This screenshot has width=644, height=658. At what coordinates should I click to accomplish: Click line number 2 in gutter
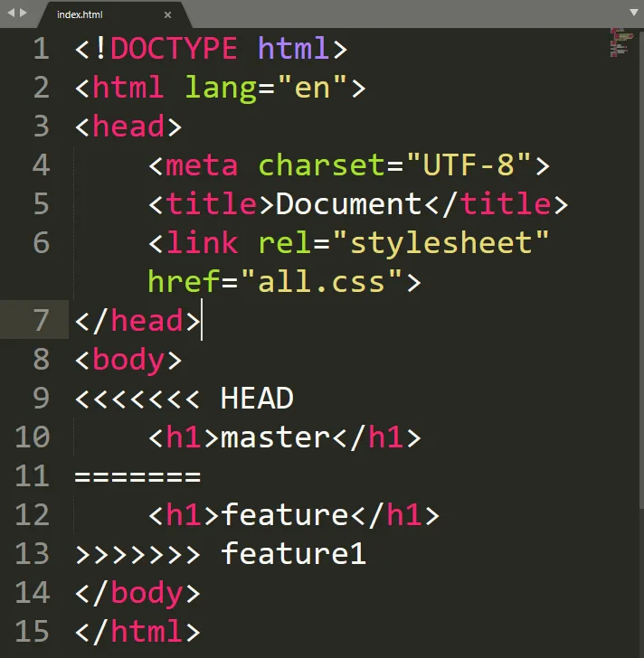(x=41, y=88)
